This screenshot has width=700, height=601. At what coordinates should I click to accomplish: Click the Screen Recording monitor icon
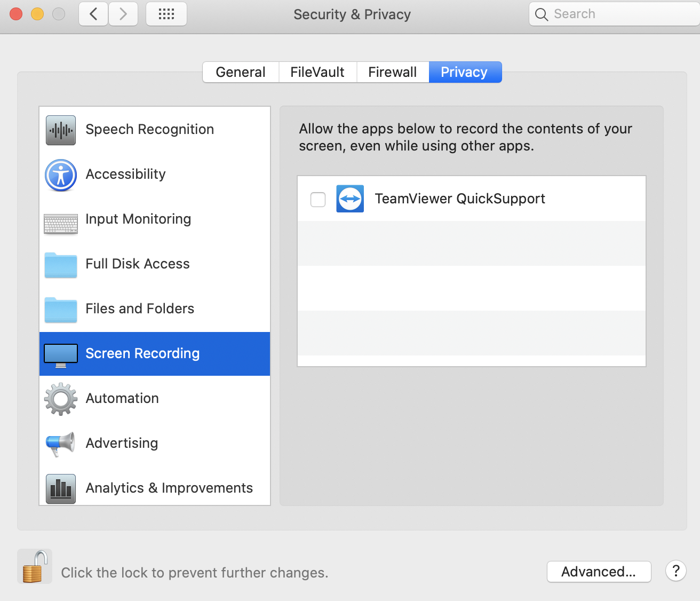click(61, 355)
